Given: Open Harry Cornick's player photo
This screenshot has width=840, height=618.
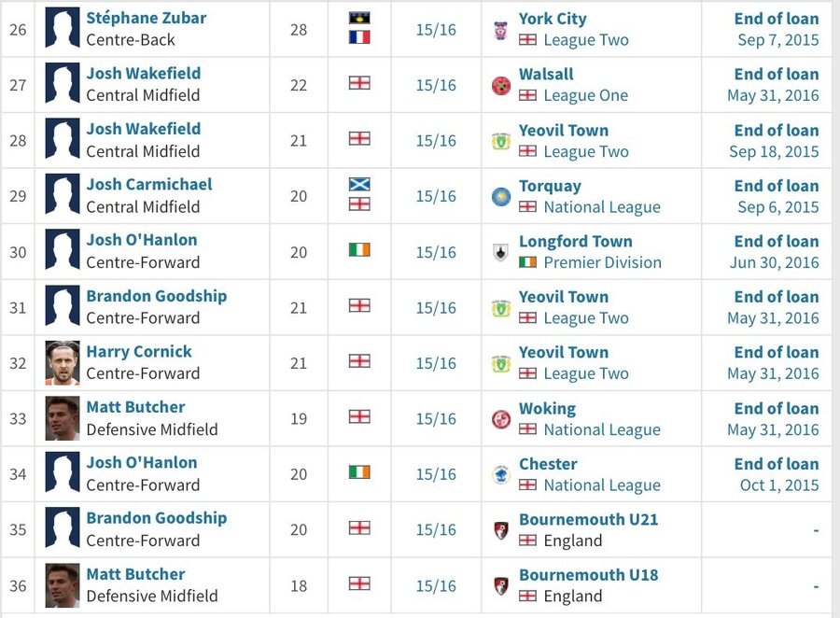Looking at the screenshot, I should [x=63, y=363].
